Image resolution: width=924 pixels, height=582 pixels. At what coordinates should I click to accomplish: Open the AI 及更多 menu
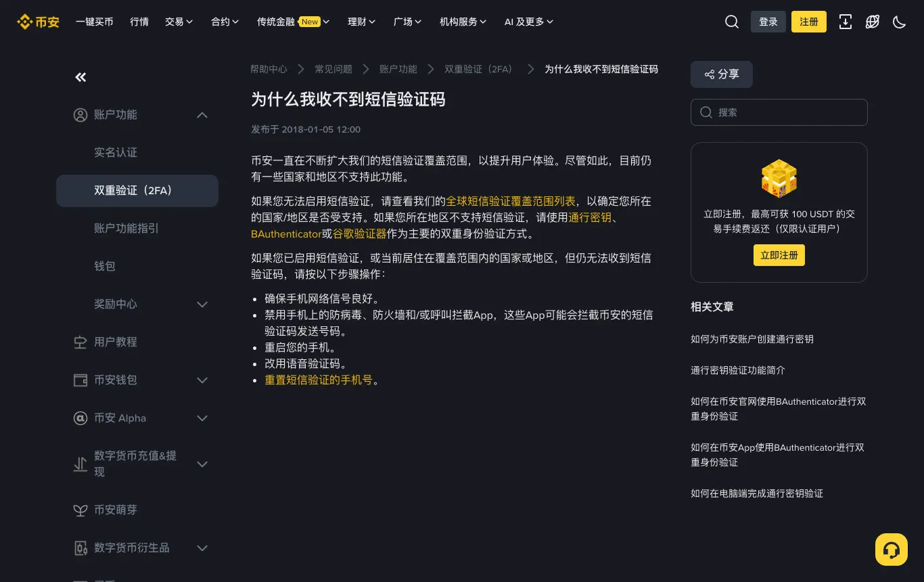[x=529, y=22]
